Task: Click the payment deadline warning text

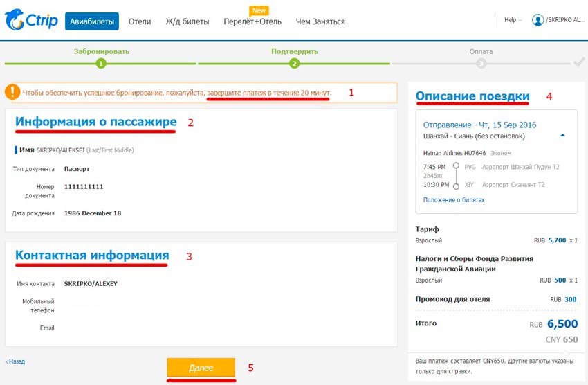Action: (177, 93)
